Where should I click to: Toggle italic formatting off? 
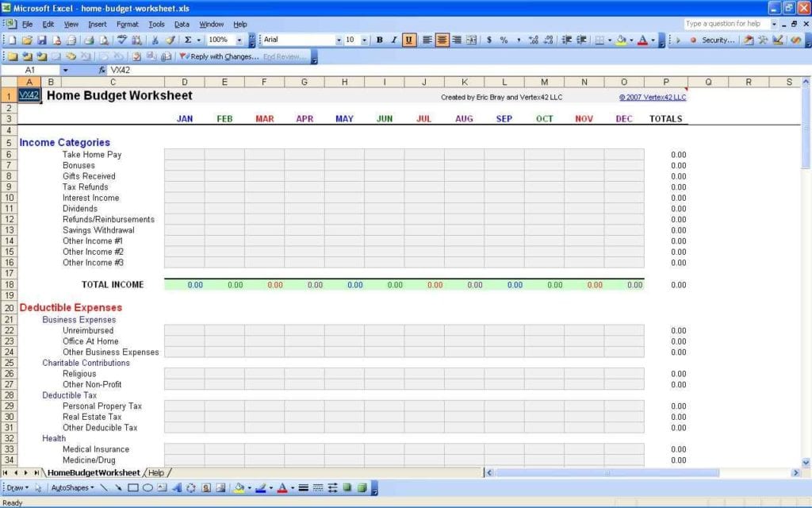click(x=394, y=39)
